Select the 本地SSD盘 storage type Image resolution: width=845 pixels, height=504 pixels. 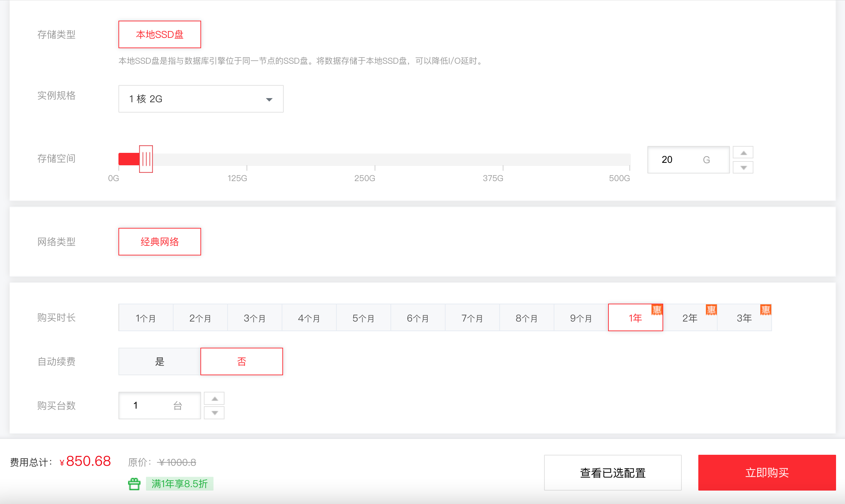point(159,34)
